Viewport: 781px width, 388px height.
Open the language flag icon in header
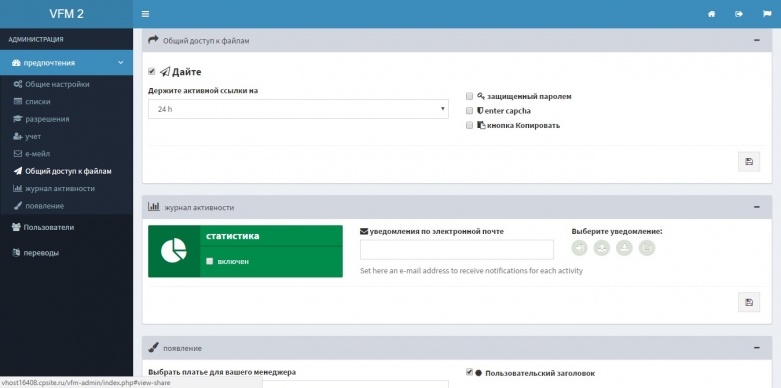(767, 14)
